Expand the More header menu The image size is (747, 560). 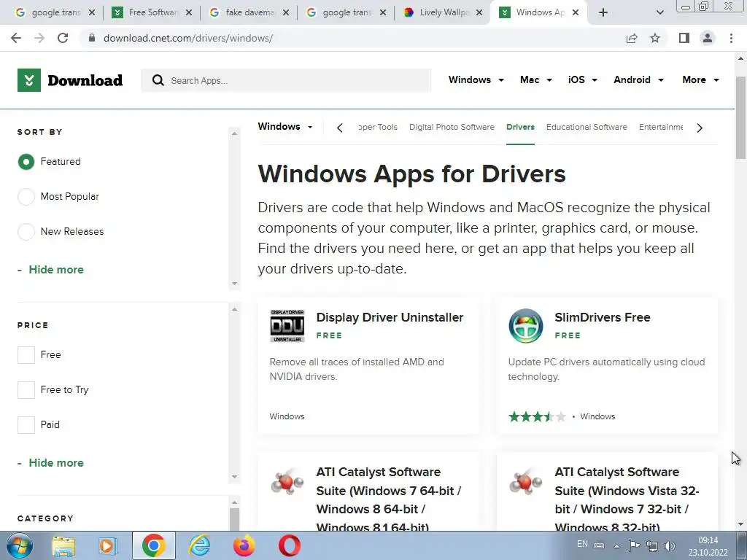701,80
